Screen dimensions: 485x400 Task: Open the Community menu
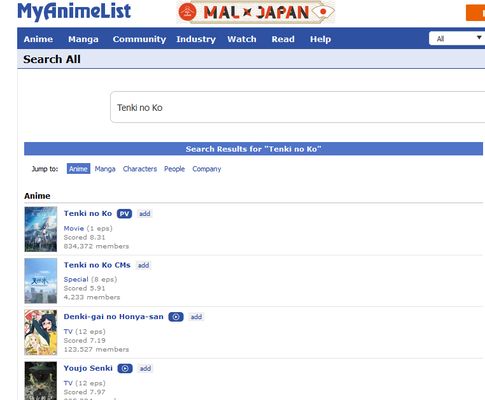point(139,39)
